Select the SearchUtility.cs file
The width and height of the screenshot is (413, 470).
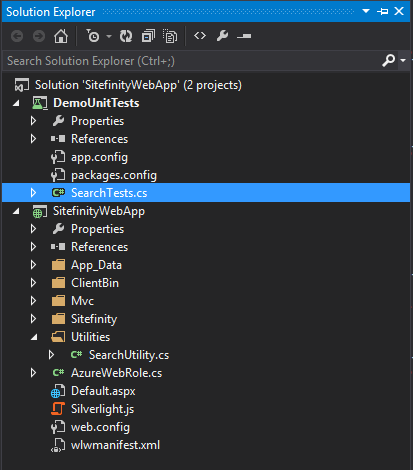pos(129,355)
